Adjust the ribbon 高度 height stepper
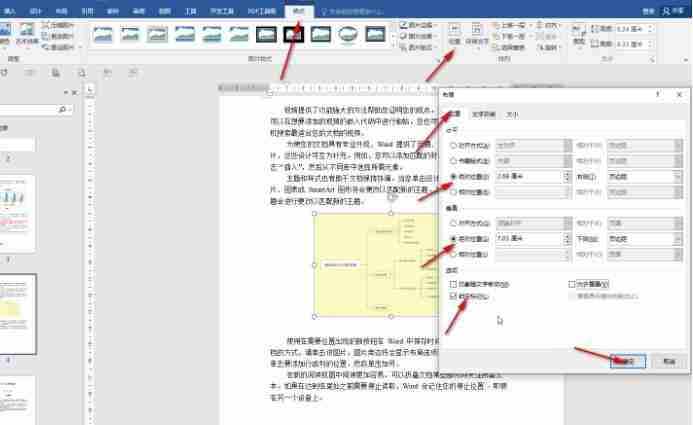The width and height of the screenshot is (693, 425). click(651, 29)
